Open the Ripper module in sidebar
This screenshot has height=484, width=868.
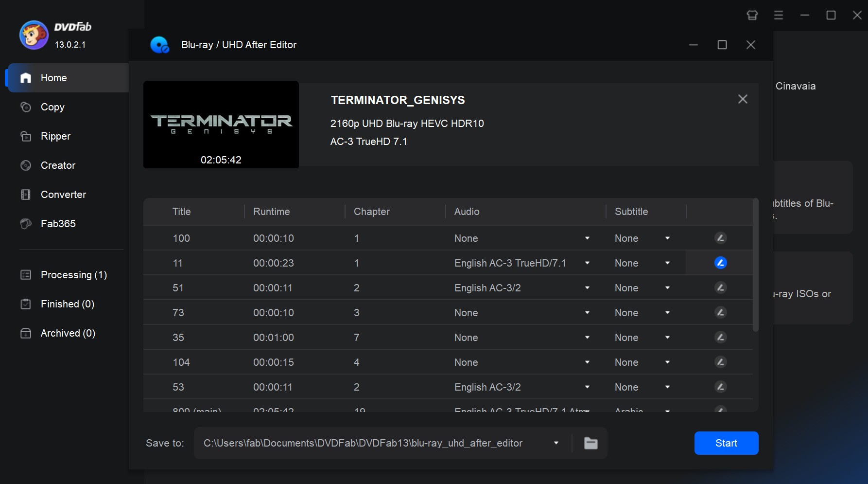(55, 136)
